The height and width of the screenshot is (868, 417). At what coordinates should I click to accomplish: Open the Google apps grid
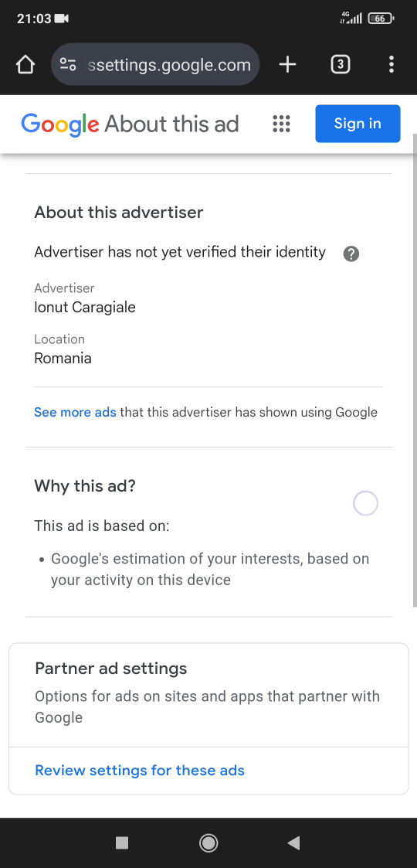click(x=282, y=124)
